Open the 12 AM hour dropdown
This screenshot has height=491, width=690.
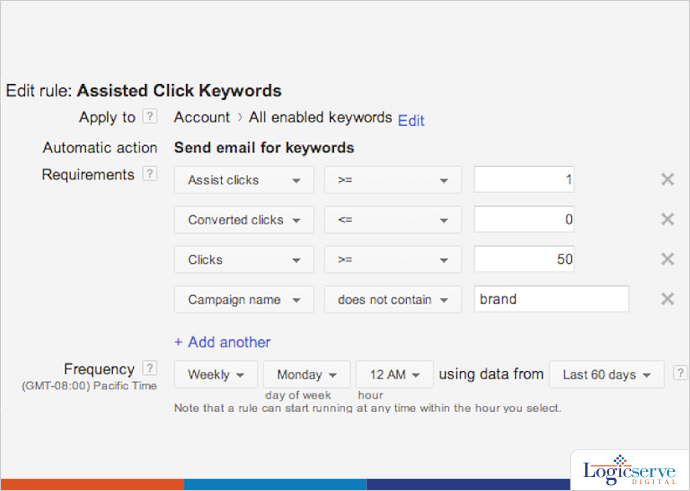(x=394, y=375)
